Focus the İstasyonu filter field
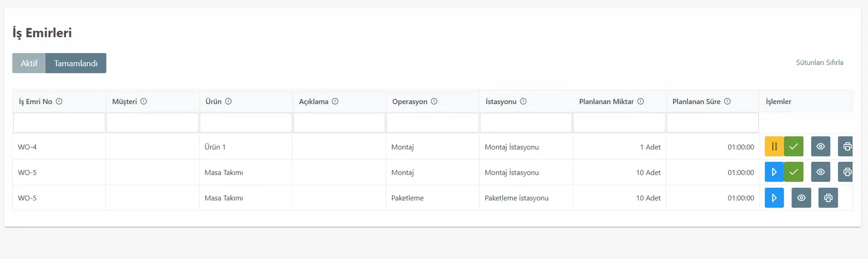Viewport: 868px width, 259px height. click(x=526, y=123)
